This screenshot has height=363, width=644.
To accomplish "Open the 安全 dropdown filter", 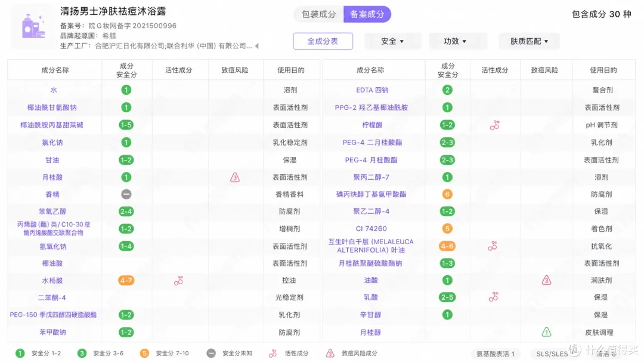I will [392, 41].
